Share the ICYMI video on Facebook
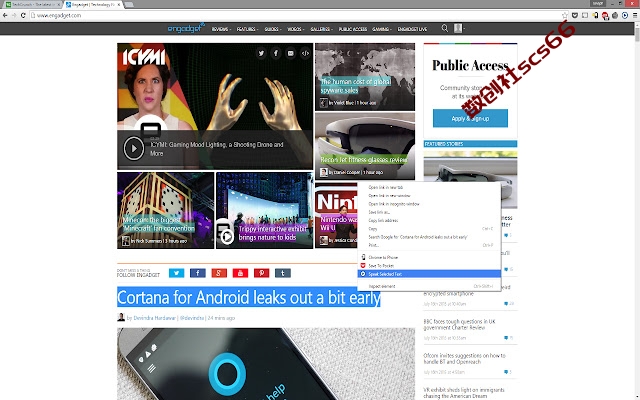 click(x=276, y=53)
